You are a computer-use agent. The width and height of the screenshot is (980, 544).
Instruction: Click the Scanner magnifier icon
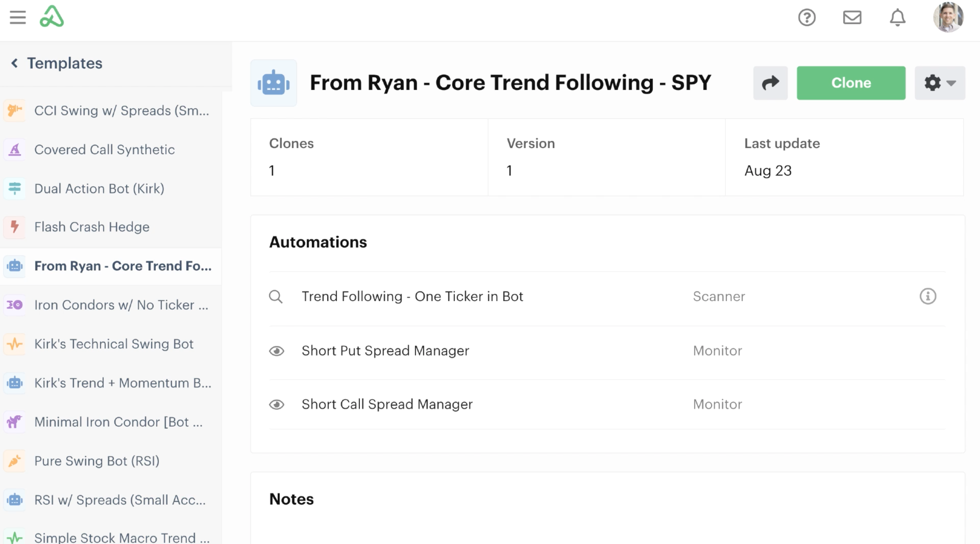(x=276, y=296)
